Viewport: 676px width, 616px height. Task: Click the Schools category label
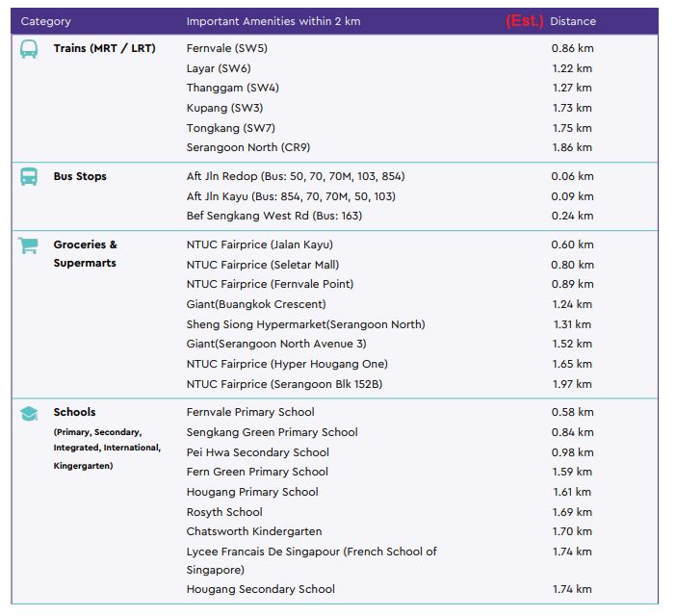point(74,412)
